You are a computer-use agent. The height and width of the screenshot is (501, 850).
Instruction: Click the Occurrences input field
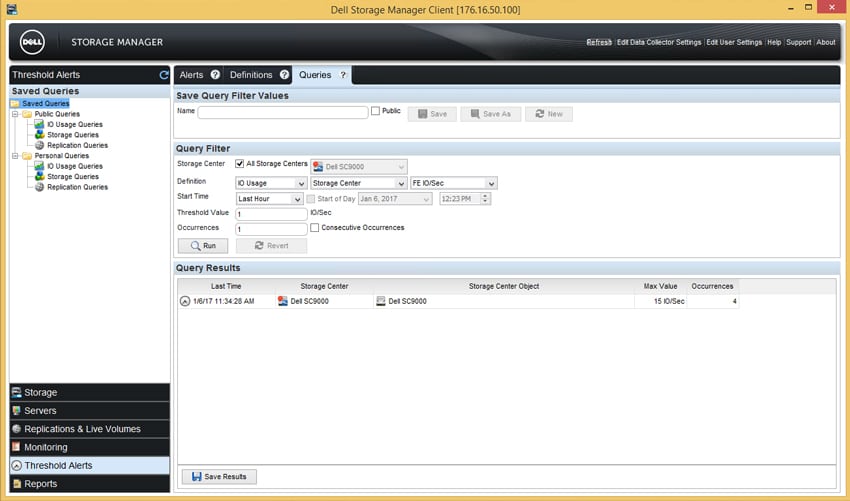[x=271, y=229]
